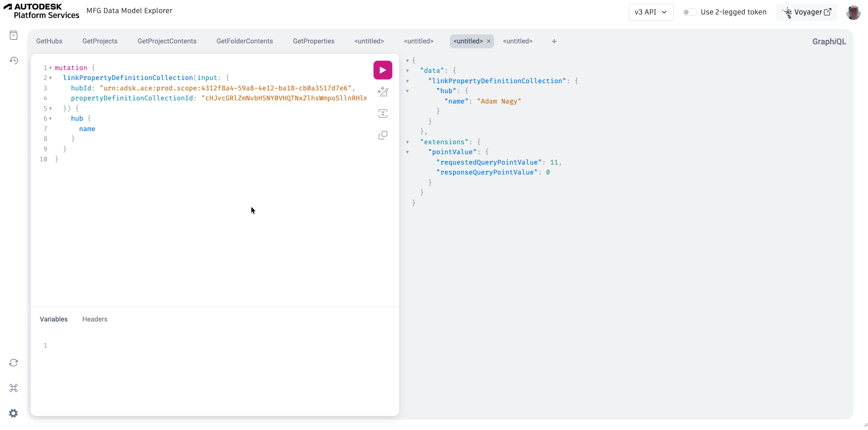Show the query history panel

[x=14, y=61]
